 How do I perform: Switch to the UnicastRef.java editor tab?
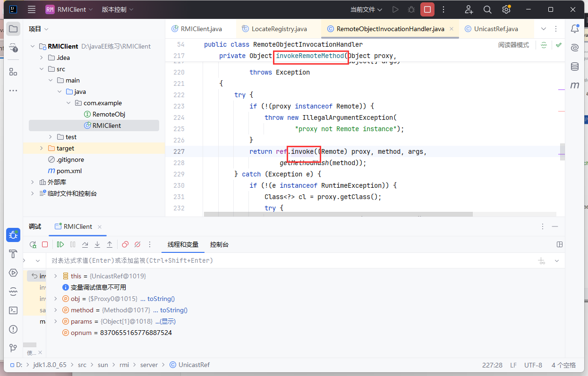tap(495, 29)
